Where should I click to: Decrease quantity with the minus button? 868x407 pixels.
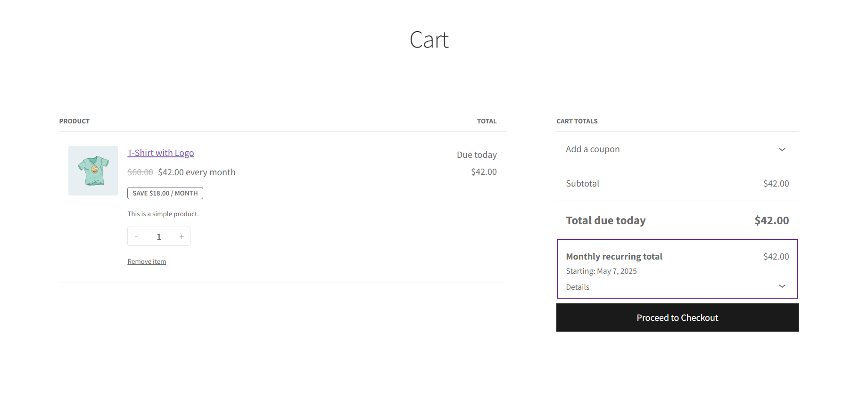tap(136, 236)
